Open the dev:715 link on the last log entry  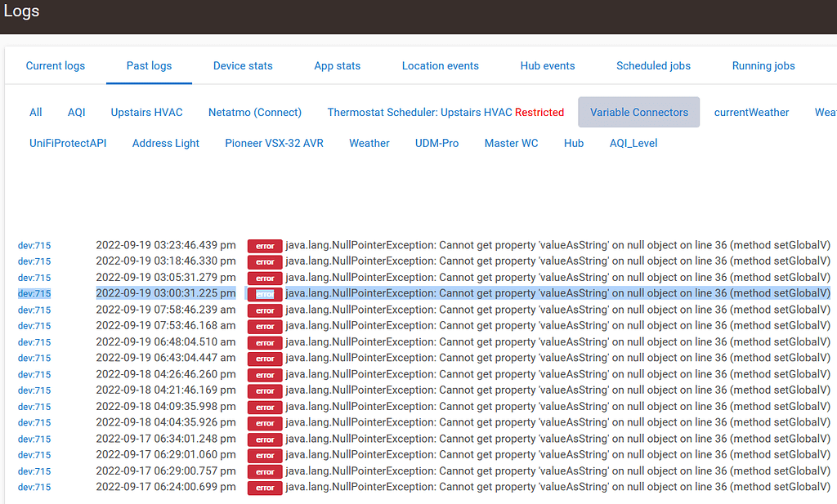click(33, 487)
